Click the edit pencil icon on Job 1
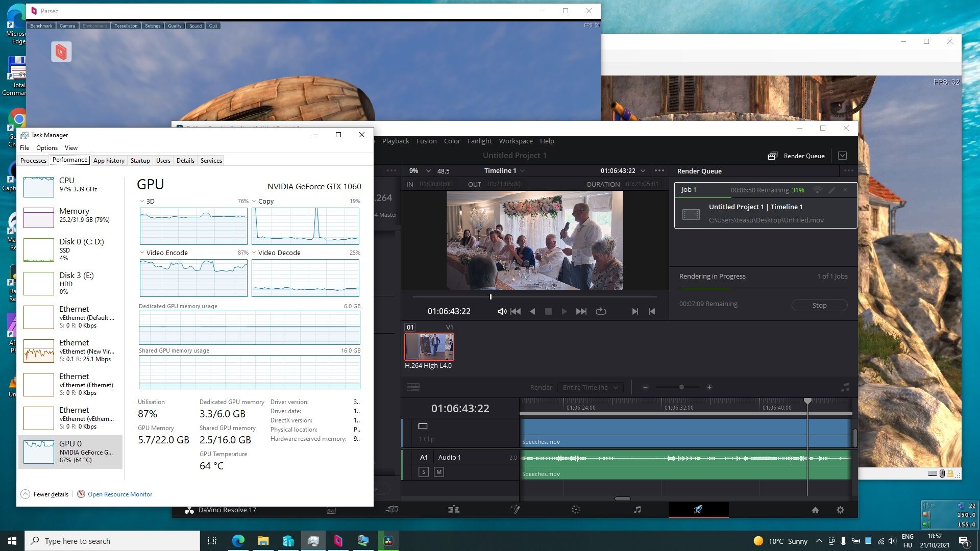Screen dimensions: 980x551 (831, 190)
